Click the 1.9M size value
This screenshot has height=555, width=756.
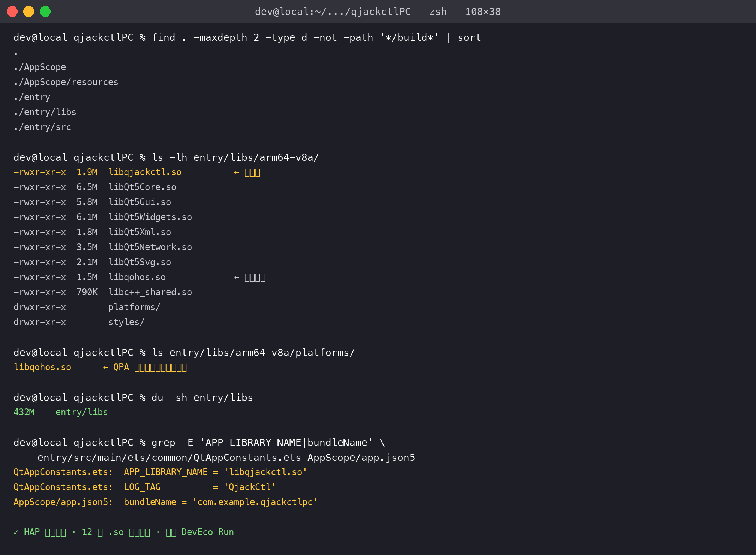tap(87, 172)
